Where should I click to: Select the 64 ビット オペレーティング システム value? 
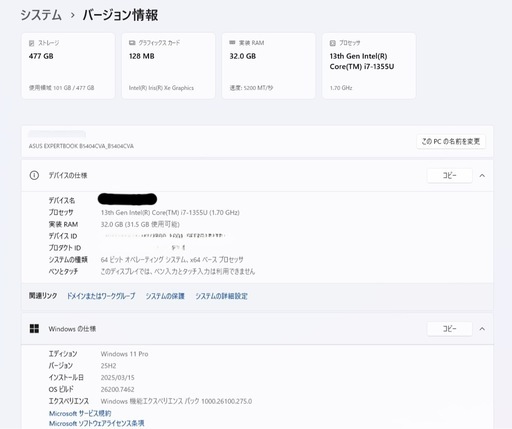(172, 260)
